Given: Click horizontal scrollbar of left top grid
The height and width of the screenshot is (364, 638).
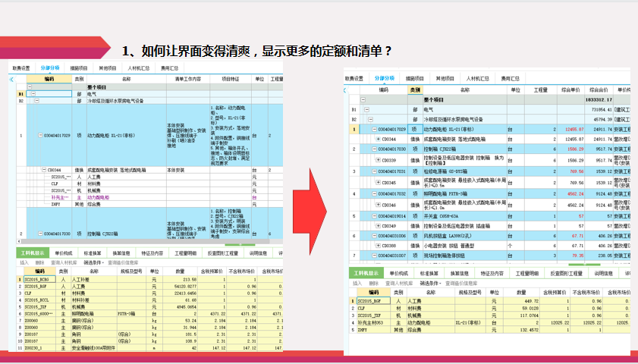Looking at the screenshot, I should pos(146,242).
